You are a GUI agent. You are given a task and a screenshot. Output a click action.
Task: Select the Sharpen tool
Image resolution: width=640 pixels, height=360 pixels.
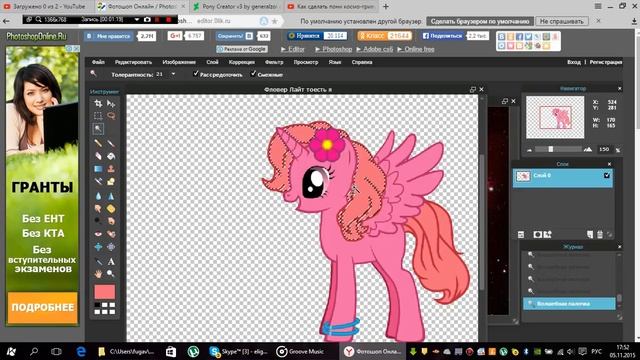pos(111,196)
